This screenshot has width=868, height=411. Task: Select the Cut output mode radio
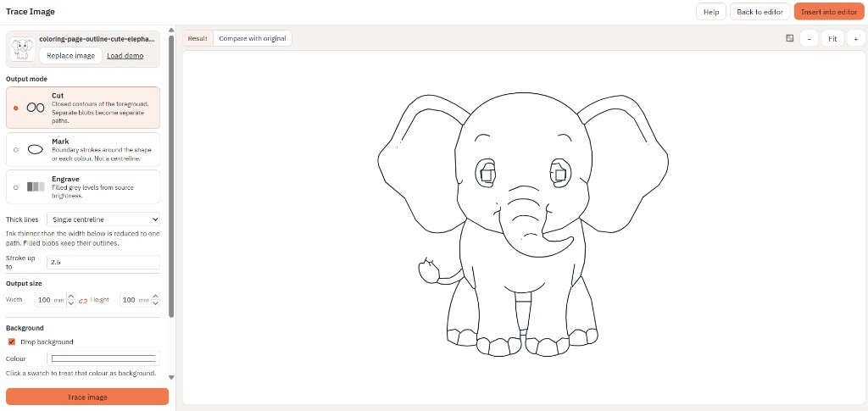point(15,108)
